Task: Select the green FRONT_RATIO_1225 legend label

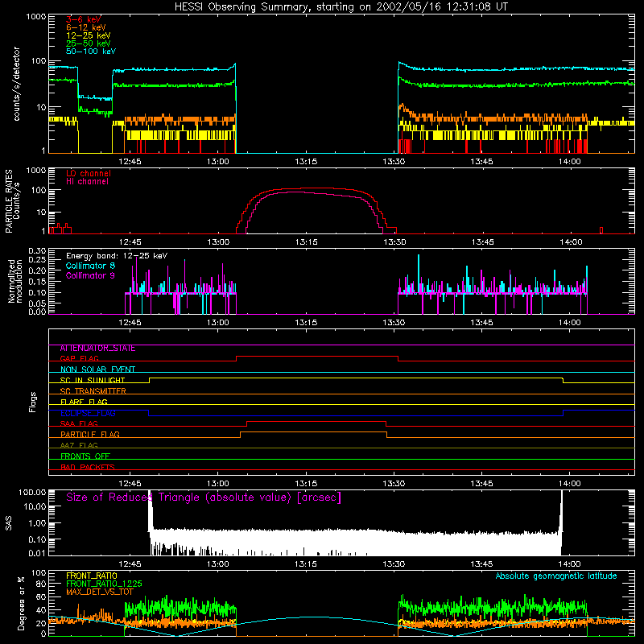Action: pyautogui.click(x=104, y=584)
